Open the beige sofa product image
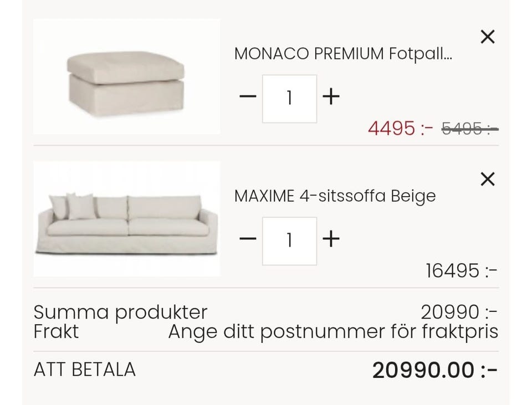The width and height of the screenshot is (532, 405). click(126, 219)
